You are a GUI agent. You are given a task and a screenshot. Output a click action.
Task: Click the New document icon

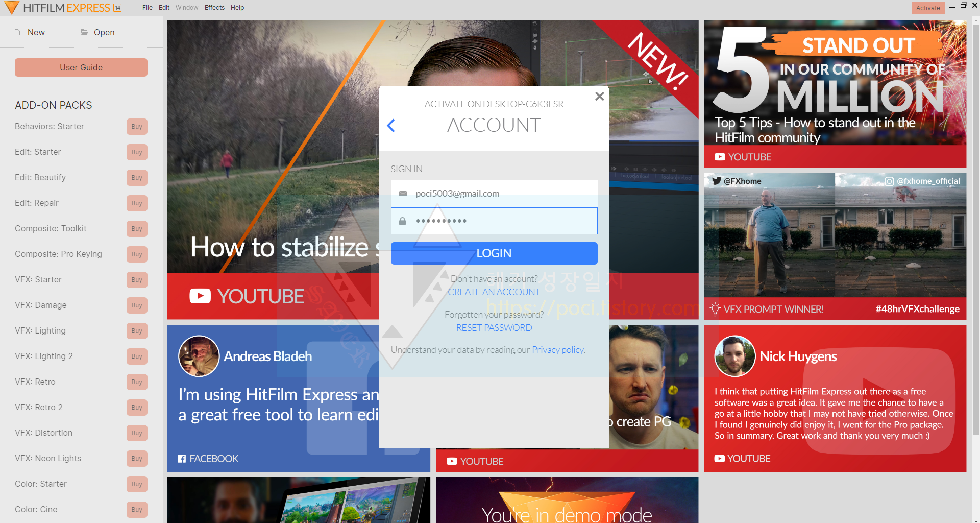pyautogui.click(x=17, y=32)
